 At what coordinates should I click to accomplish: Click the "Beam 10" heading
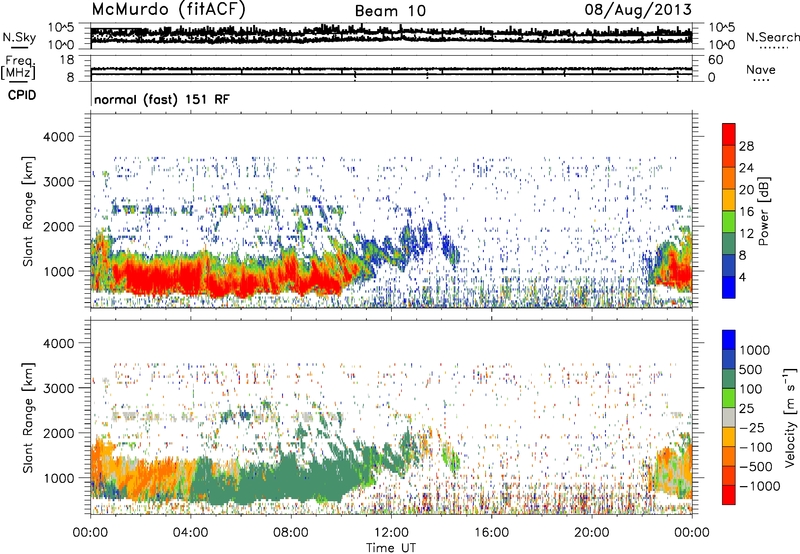click(x=390, y=11)
